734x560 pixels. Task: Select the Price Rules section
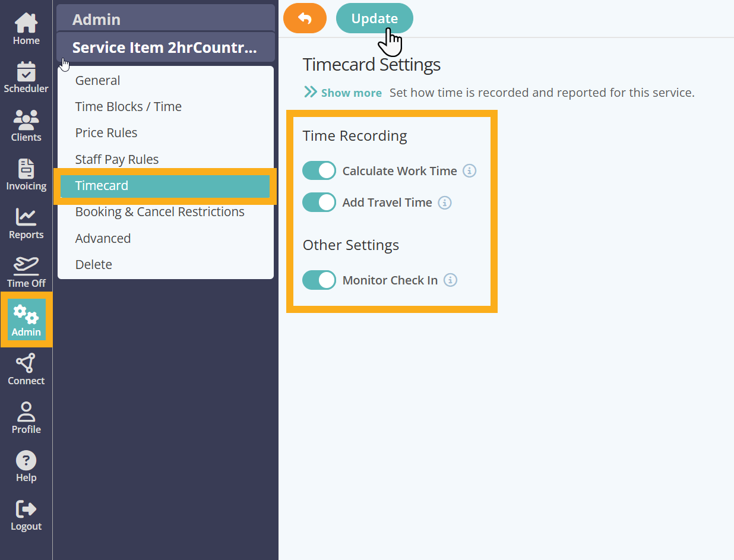tap(106, 132)
